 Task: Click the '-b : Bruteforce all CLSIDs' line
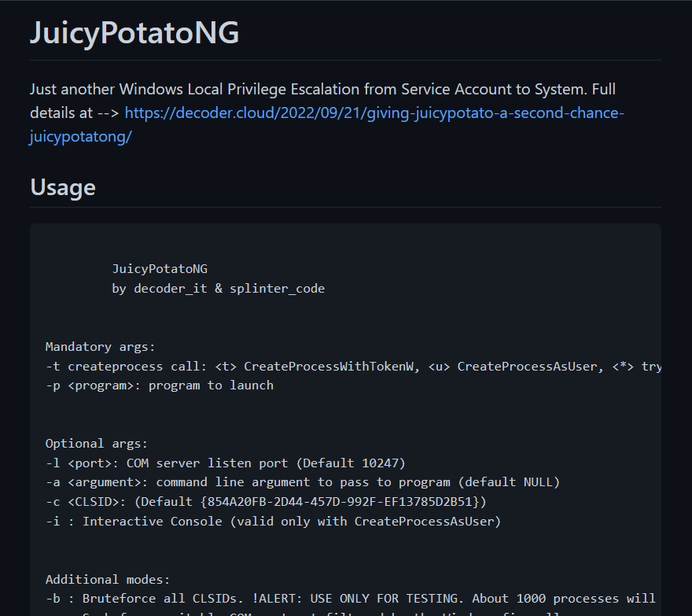pyautogui.click(x=351, y=599)
